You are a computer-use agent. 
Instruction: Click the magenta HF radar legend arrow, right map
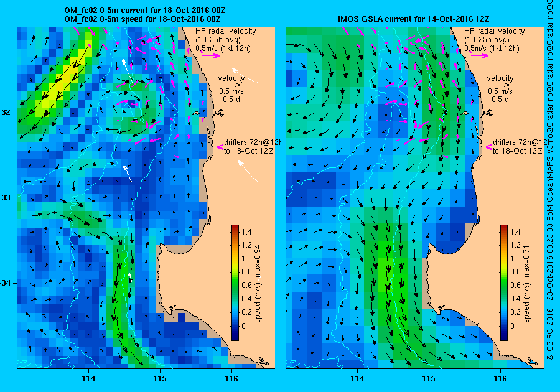pos(479,55)
